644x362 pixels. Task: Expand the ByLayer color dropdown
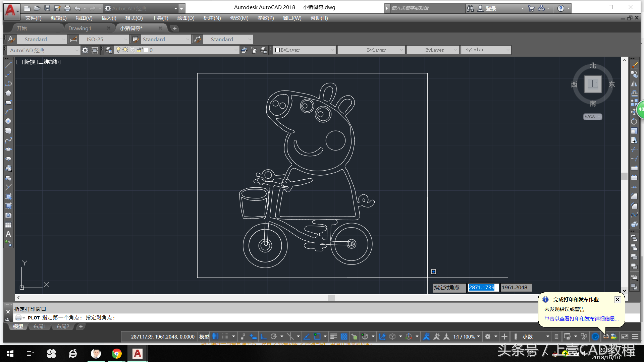pyautogui.click(x=332, y=50)
